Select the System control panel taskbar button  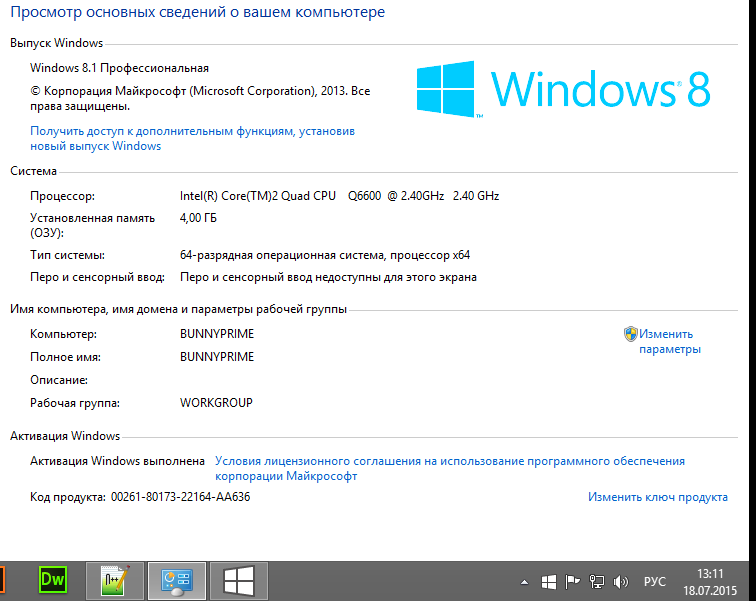click(177, 580)
